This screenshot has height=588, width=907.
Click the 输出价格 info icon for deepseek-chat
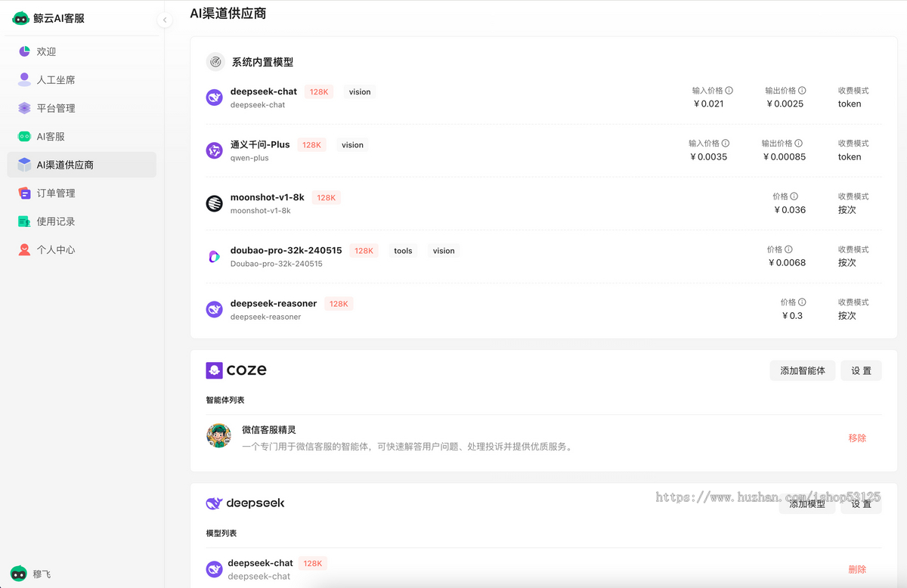click(x=802, y=91)
